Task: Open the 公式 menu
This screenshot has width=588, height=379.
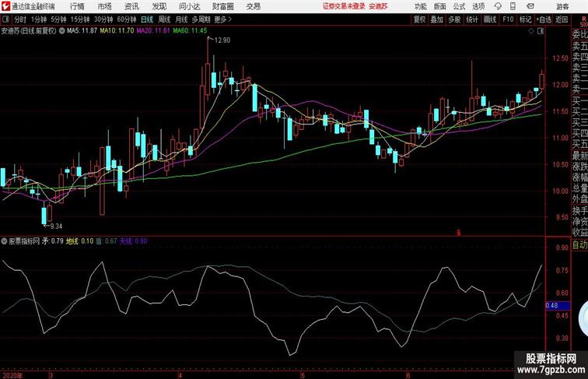Action: click(x=459, y=6)
